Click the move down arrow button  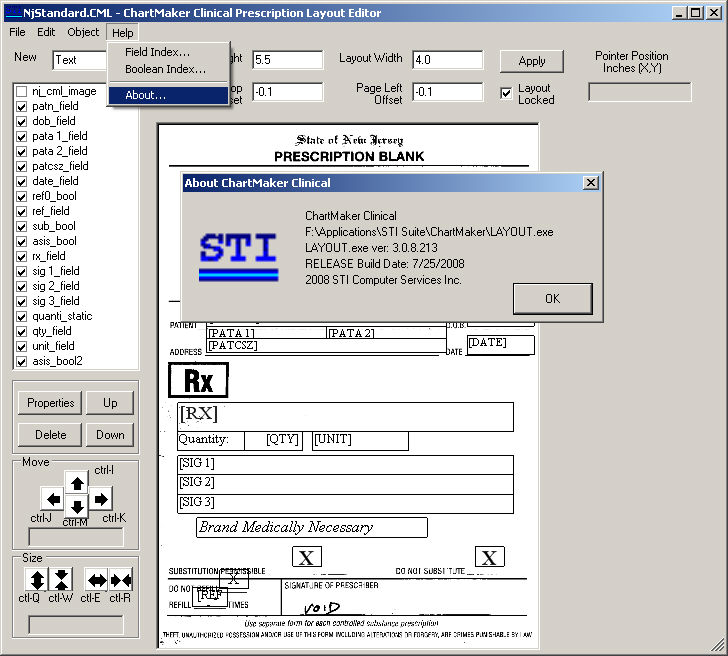[77, 506]
